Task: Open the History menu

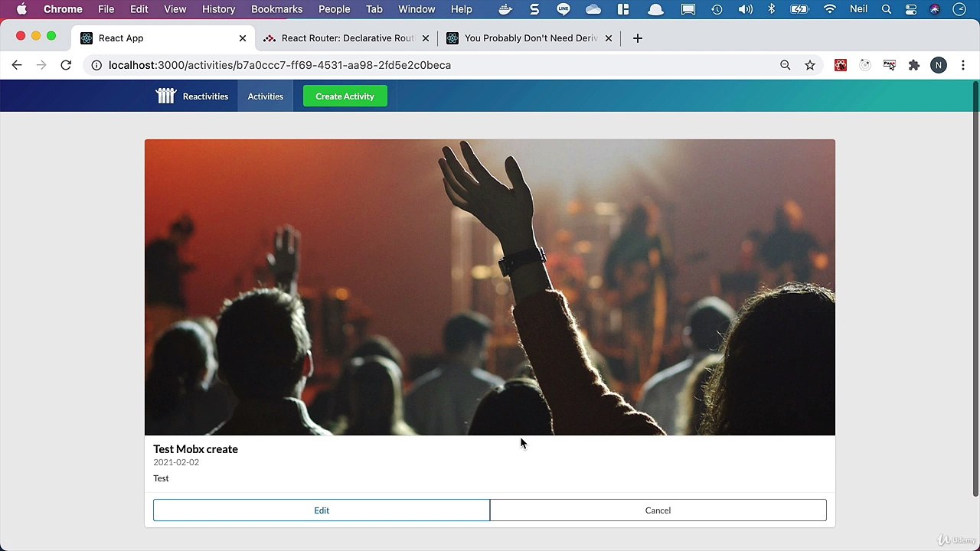Action: (219, 9)
